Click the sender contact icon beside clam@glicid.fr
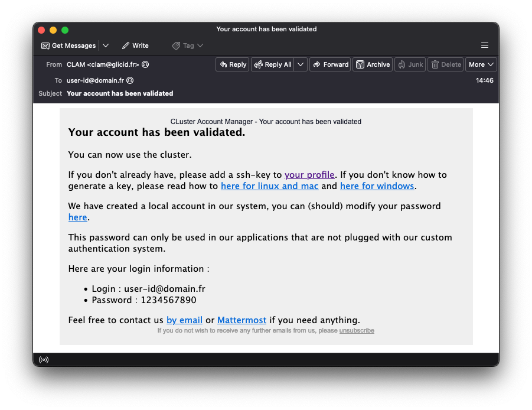The image size is (532, 410). [x=145, y=65]
